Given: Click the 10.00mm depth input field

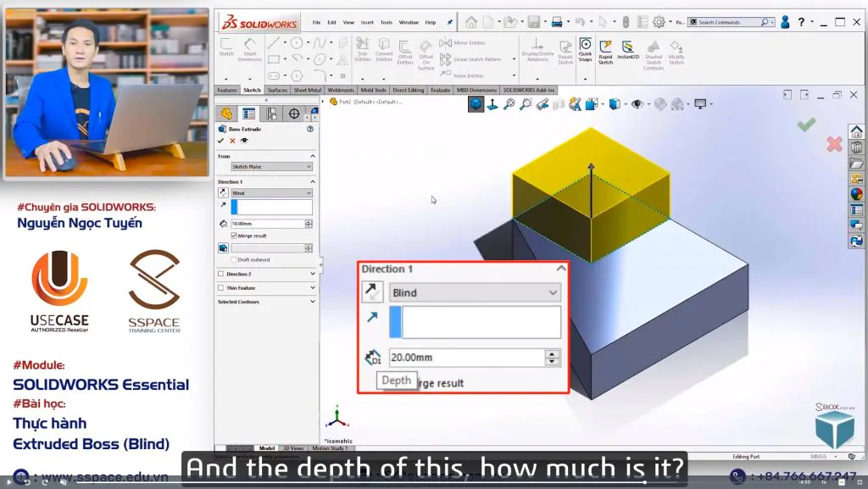Looking at the screenshot, I should tap(268, 224).
